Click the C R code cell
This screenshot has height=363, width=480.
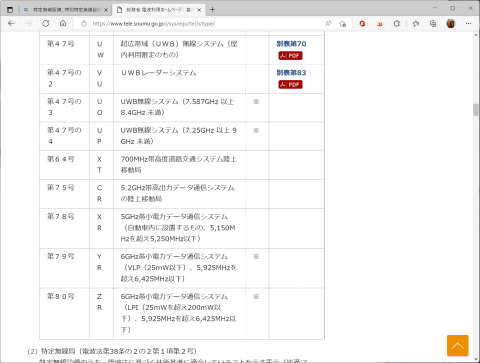[x=101, y=194]
